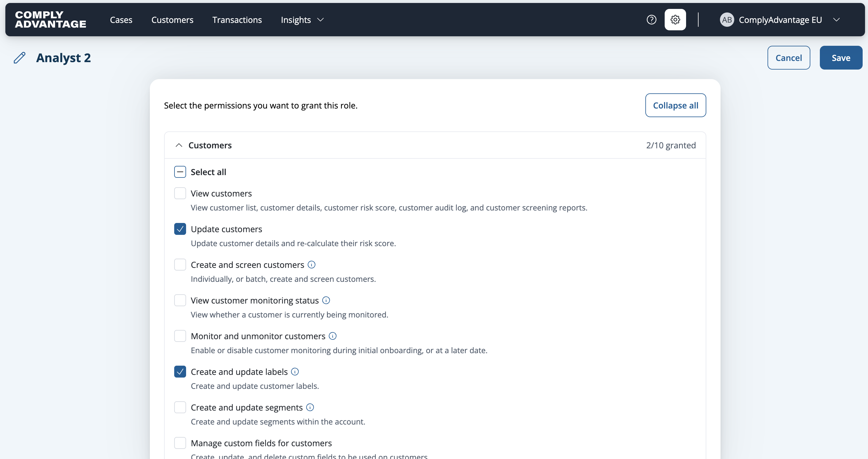Image resolution: width=868 pixels, height=459 pixels.
Task: Open the Insights dropdown menu
Action: [x=302, y=20]
